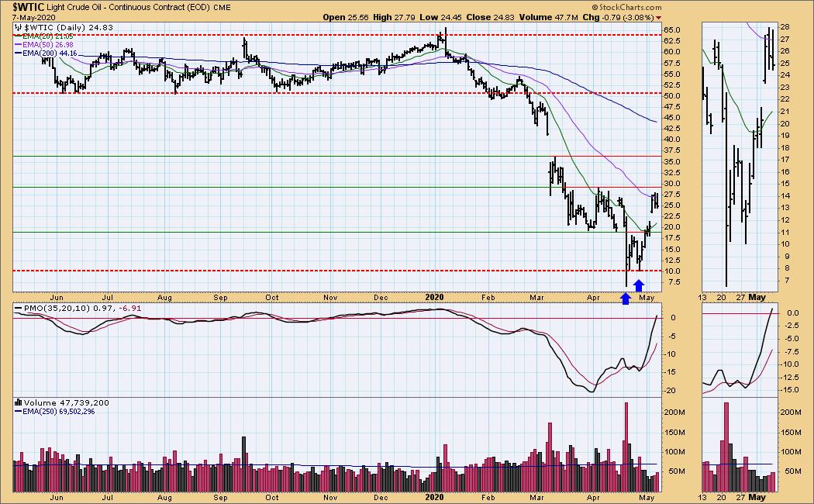This screenshot has height=504, width=814.
Task: Click the $WTIC ticker symbol in the title
Action: click(29, 7)
